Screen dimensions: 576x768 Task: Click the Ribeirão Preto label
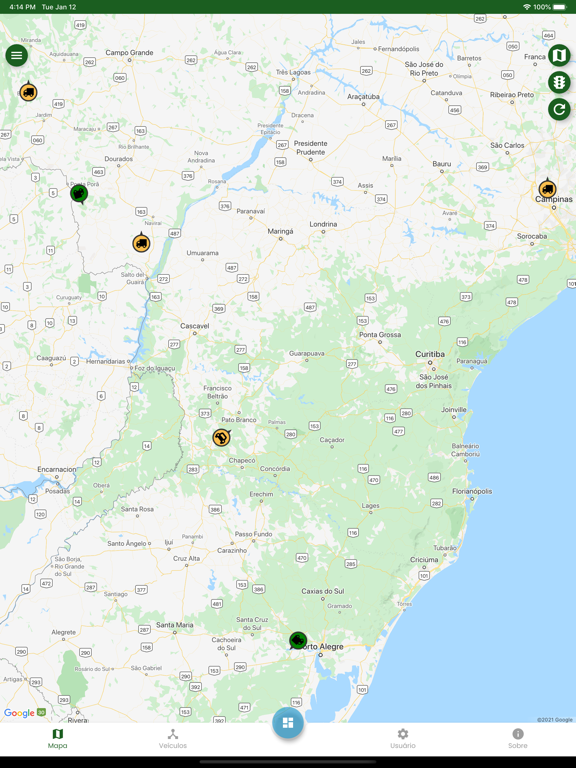512,95
